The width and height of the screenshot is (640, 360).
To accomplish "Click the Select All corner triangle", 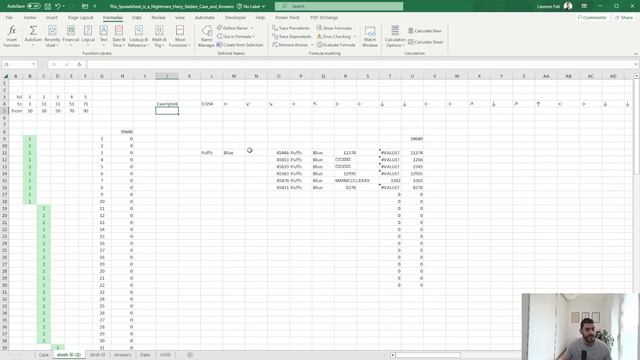I will (x=5, y=76).
